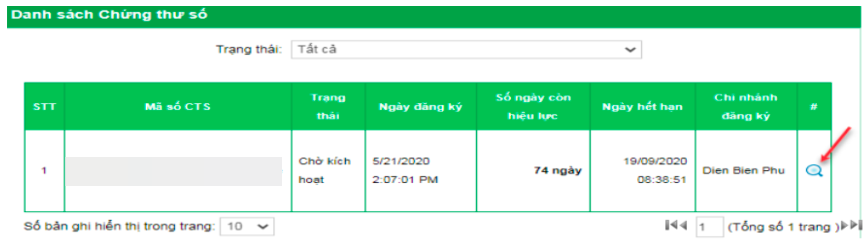This screenshot has width=868, height=245.
Task: Click the page number input field
Action: coord(708,226)
